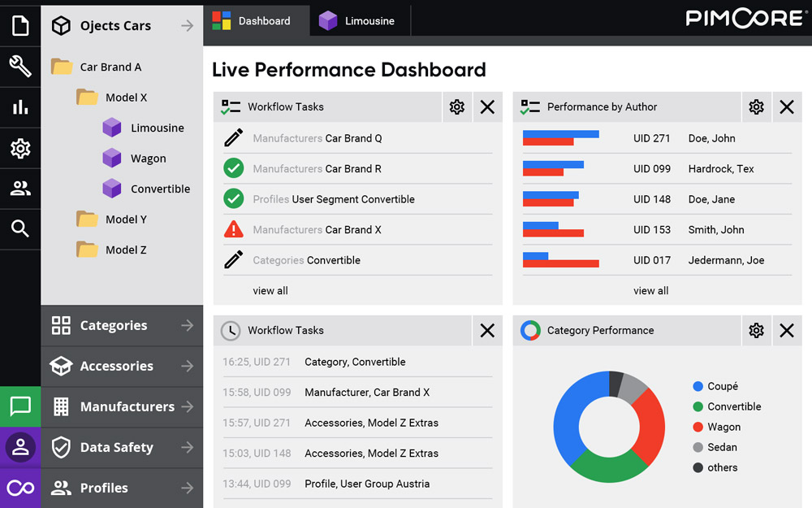812x508 pixels.
Task: Click the magnifier search icon
Action: [20, 228]
